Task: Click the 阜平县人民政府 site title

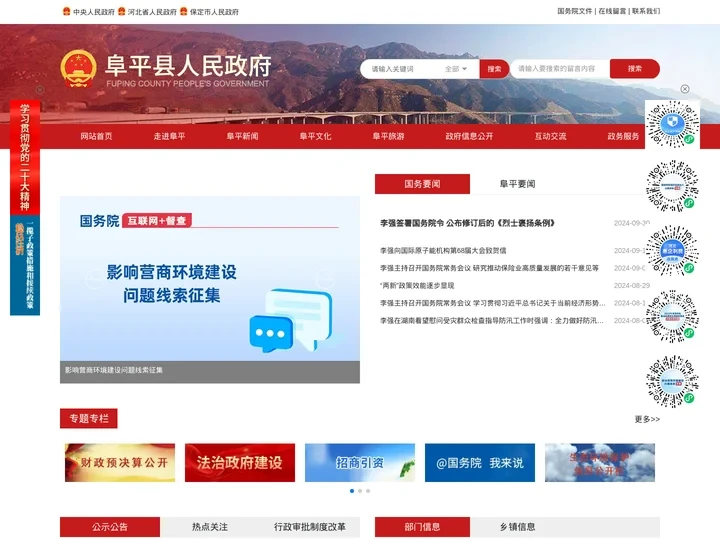Action: [188, 66]
